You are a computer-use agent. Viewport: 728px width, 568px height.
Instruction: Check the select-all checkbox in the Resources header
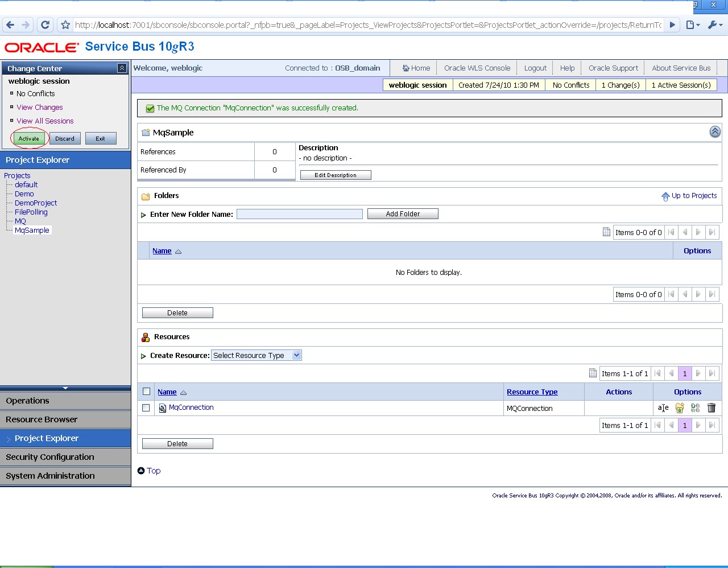click(146, 392)
